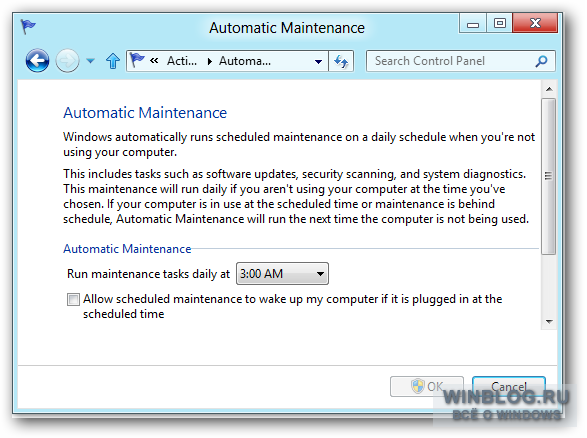Expand hidden breadcrumb chevron in address bar

[154, 60]
